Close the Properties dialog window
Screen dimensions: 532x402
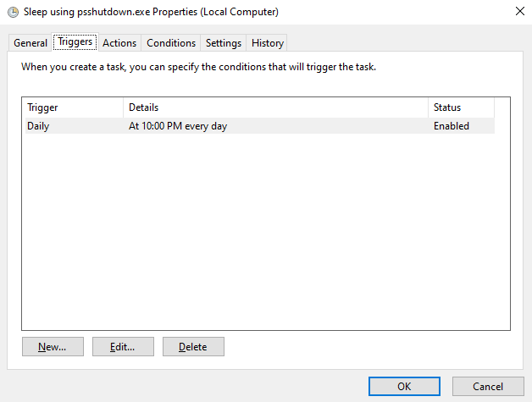pos(518,12)
